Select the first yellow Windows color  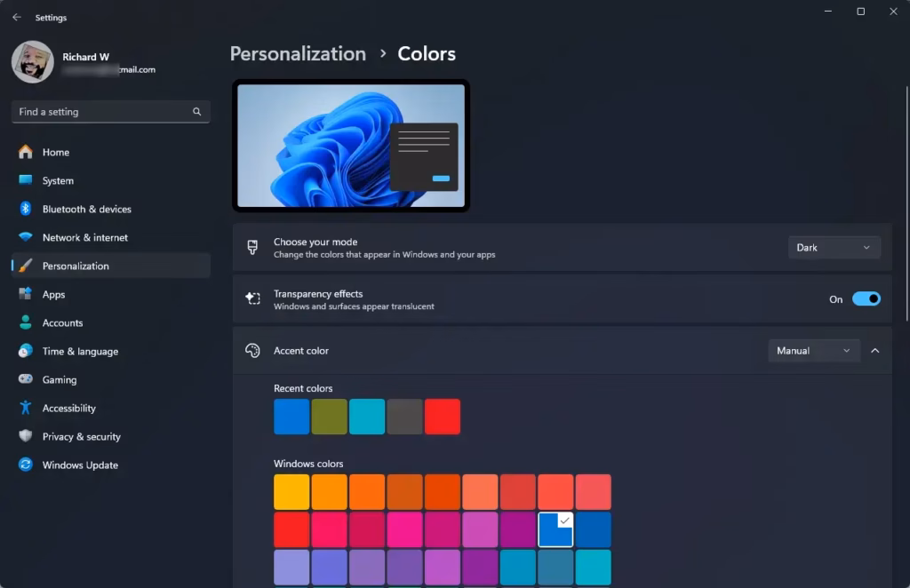point(291,492)
